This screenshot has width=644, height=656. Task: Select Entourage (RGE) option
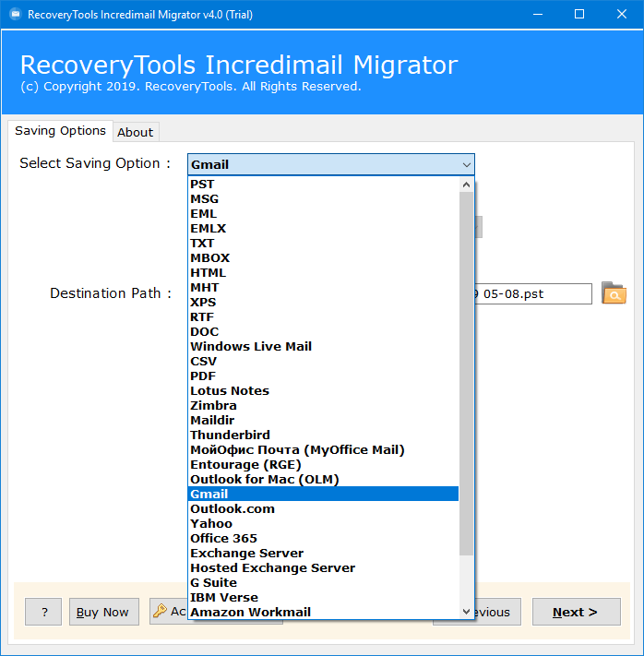pyautogui.click(x=324, y=464)
